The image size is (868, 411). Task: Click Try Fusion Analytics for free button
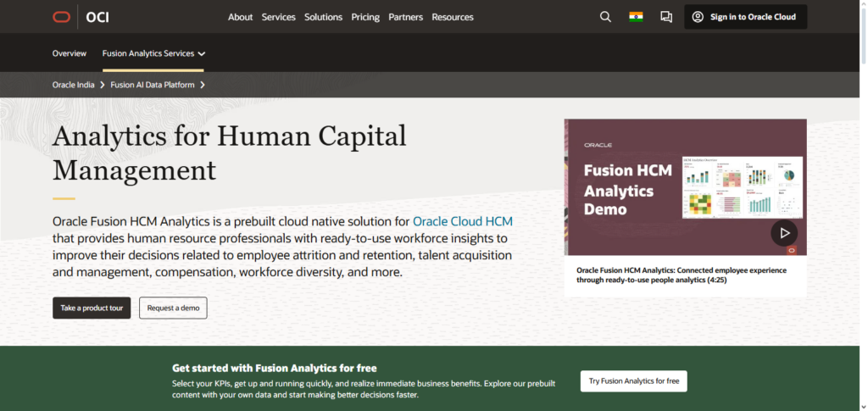[x=634, y=381]
